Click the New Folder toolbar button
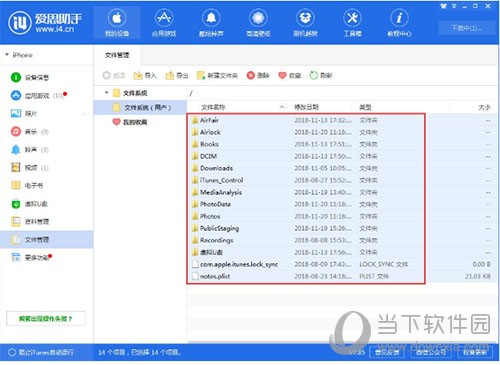The image size is (500, 365). pos(217,76)
